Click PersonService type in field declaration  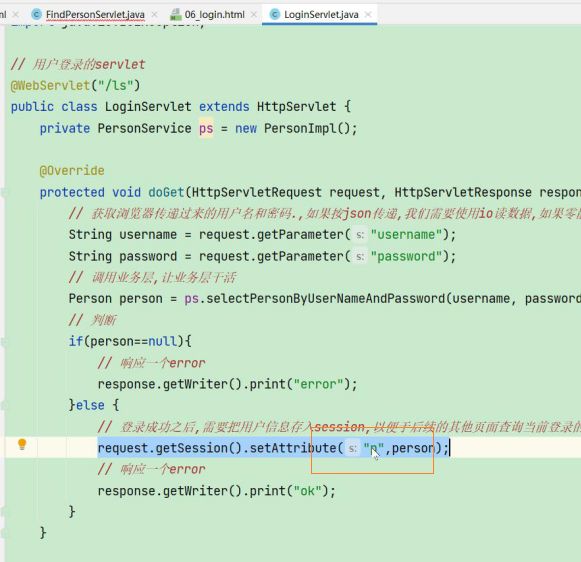point(145,129)
